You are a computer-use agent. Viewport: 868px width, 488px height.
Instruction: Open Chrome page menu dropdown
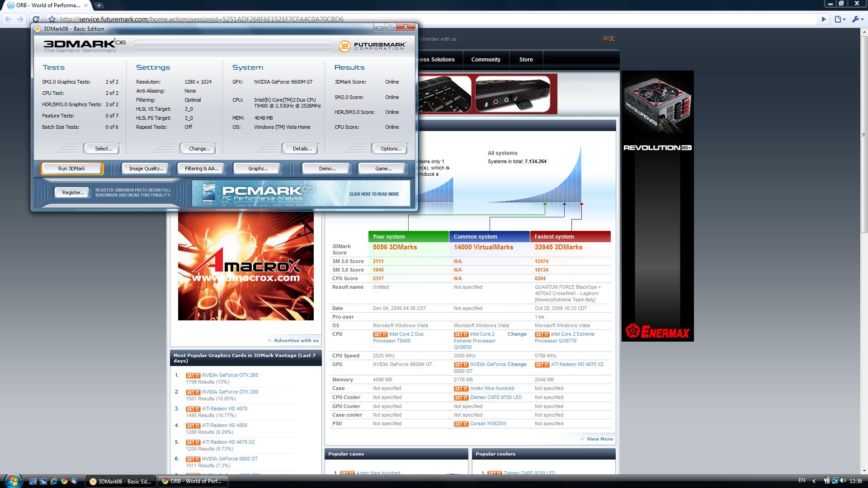[840, 19]
